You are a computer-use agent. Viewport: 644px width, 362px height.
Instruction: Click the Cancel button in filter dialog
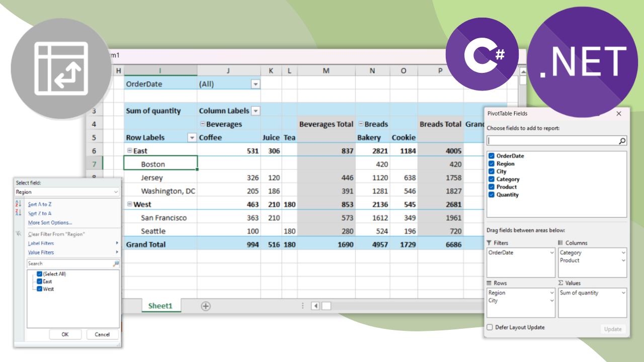(102, 334)
